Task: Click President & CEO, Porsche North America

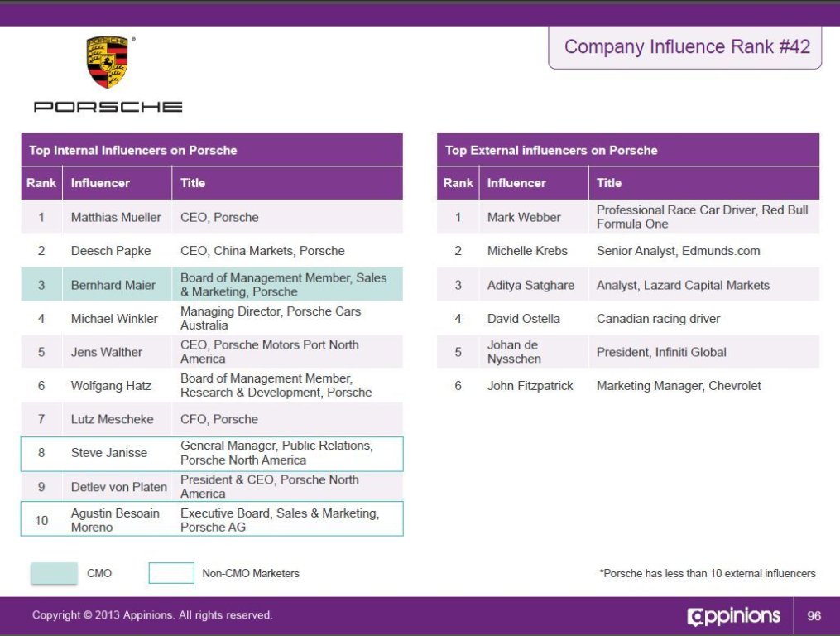Action: (287, 487)
